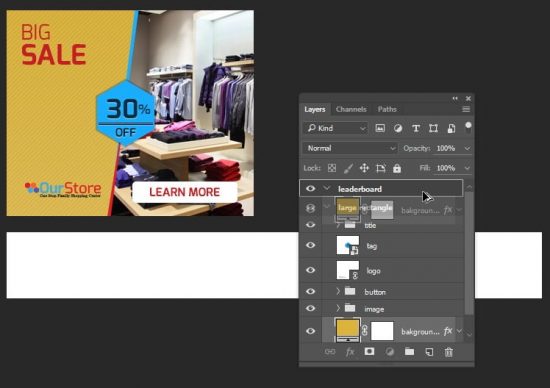Select the tag layer name
Viewport: 550px width, 388px height.
tap(371, 246)
